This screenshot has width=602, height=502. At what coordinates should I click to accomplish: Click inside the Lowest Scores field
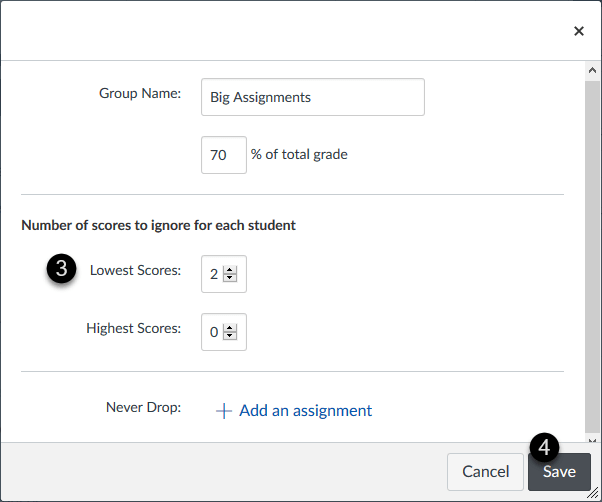coord(224,274)
